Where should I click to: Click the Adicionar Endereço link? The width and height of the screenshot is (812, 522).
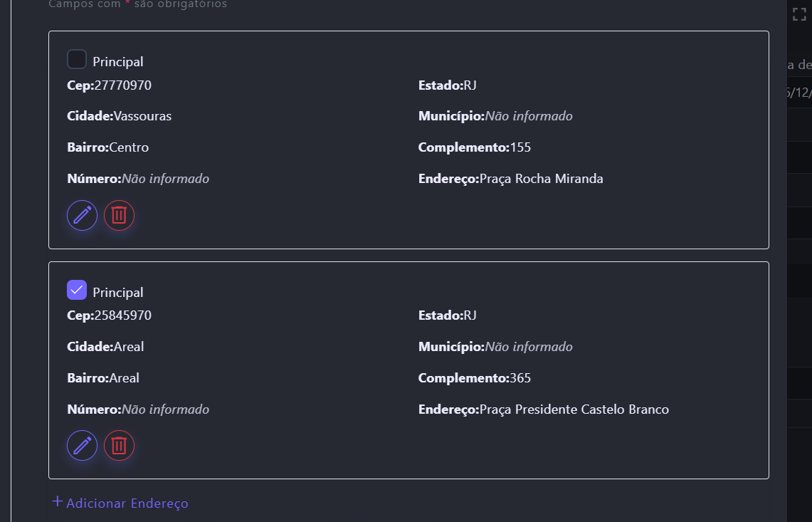[127, 503]
